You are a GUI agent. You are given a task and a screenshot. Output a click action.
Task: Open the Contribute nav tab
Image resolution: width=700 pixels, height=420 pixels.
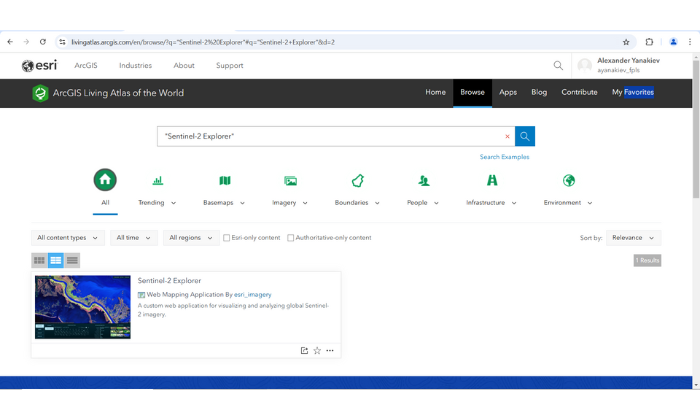tap(579, 92)
